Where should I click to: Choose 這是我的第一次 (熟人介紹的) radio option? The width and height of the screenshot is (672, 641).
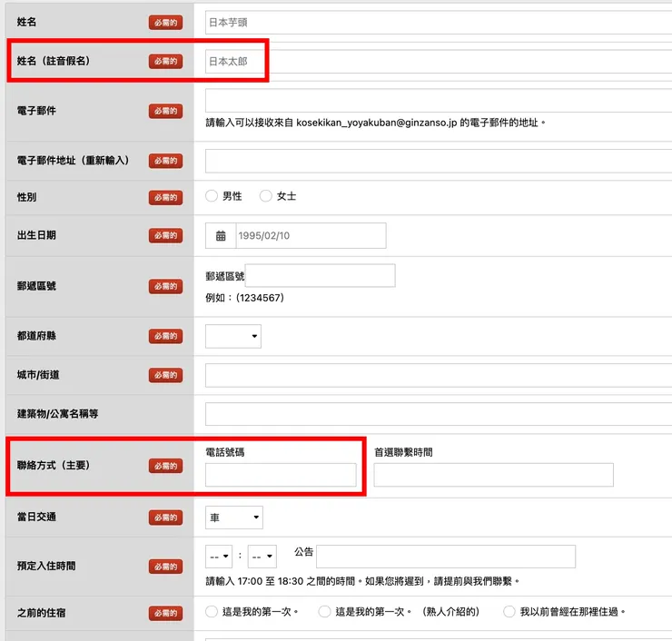click(324, 611)
